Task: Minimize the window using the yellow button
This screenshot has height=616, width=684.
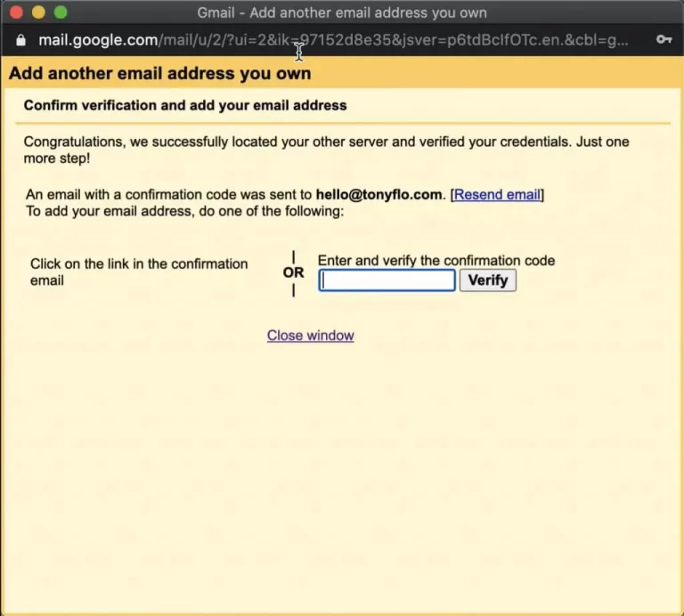Action: [38, 12]
